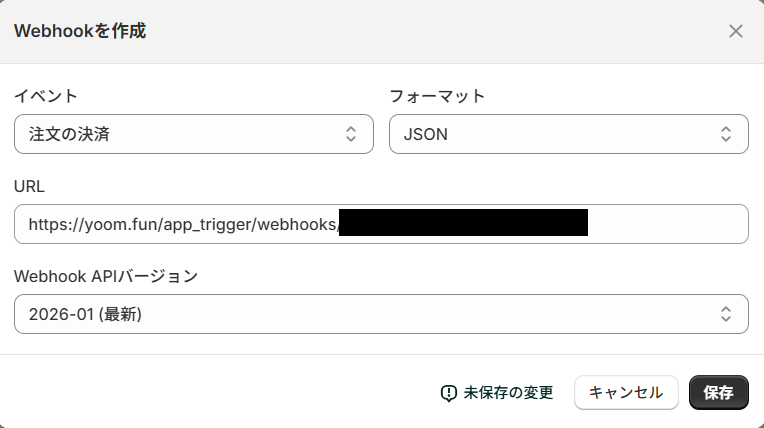This screenshot has height=428, width=764.
Task: Click the 未保存の変更 status text
Action: pyautogui.click(x=508, y=393)
